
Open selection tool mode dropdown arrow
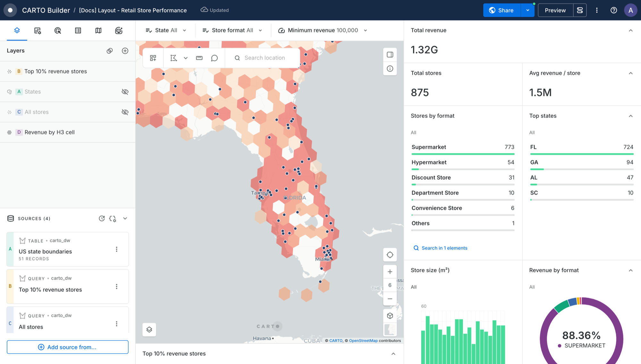186,58
